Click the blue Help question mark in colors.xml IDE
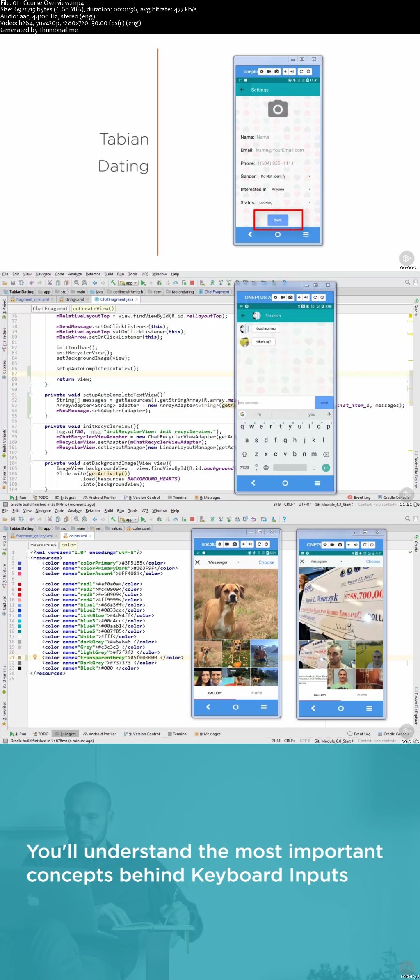The width and height of the screenshot is (420, 980). pos(284,519)
